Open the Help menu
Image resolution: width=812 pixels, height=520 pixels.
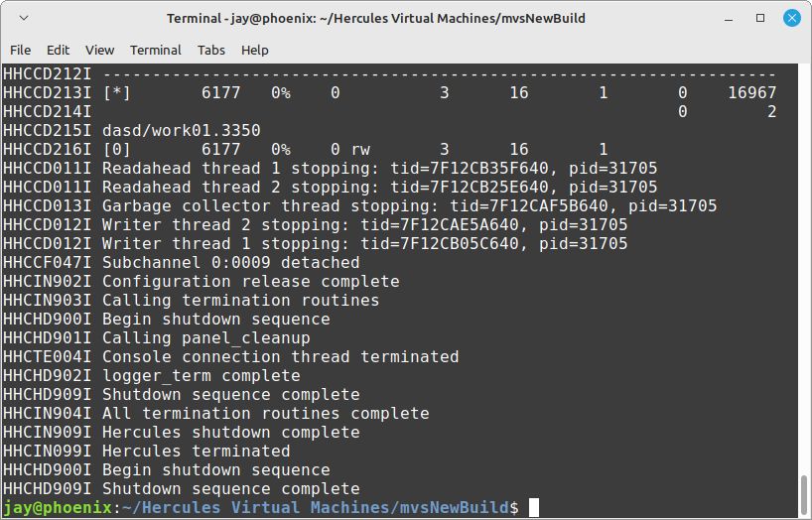point(255,51)
